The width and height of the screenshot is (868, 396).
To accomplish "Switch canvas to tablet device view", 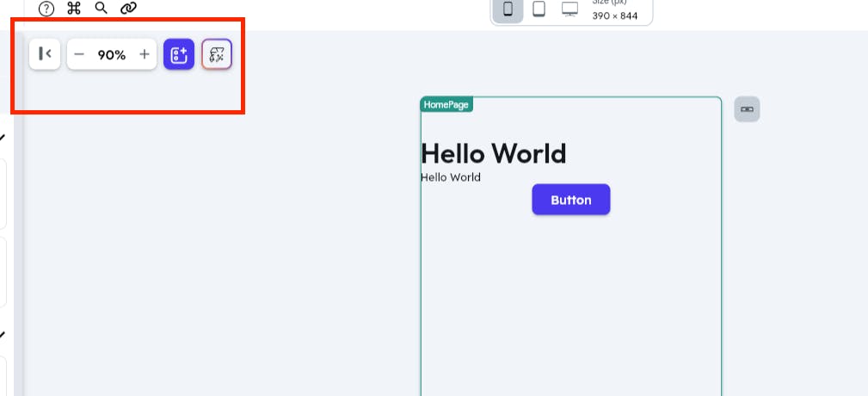I will point(539,9).
